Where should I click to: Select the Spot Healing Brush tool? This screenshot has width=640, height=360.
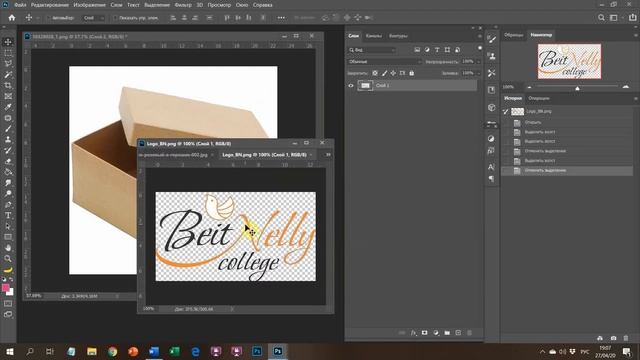point(8,118)
